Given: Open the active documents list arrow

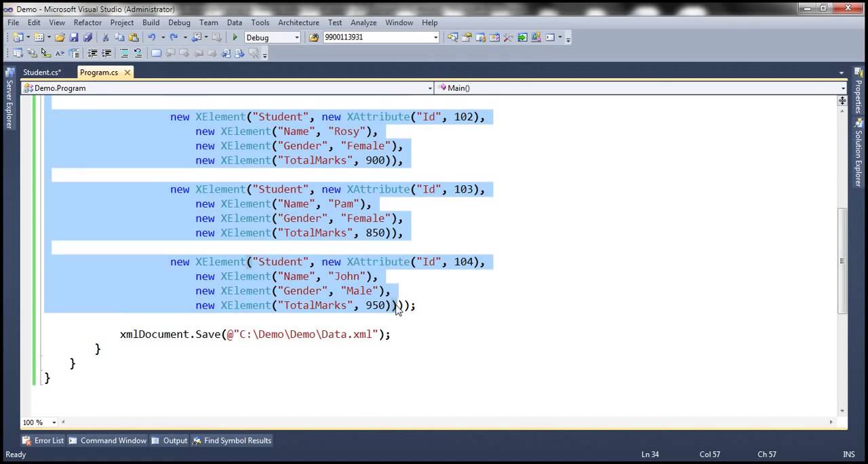Looking at the screenshot, I should pyautogui.click(x=842, y=73).
